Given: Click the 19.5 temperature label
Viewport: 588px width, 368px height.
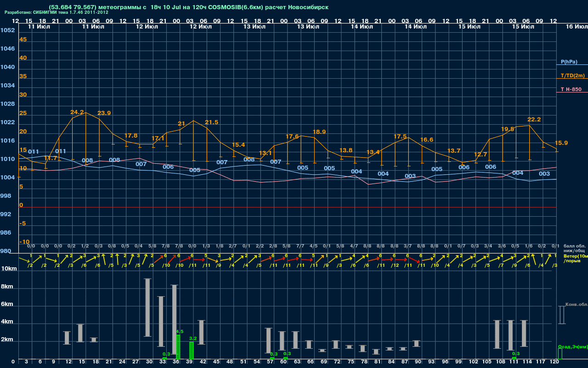Looking at the screenshot, I should 508,129.
